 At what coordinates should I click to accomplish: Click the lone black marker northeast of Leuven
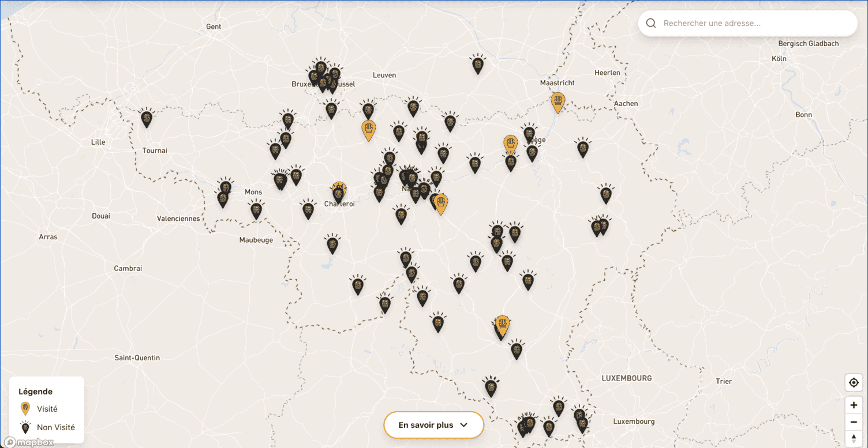pos(477,64)
